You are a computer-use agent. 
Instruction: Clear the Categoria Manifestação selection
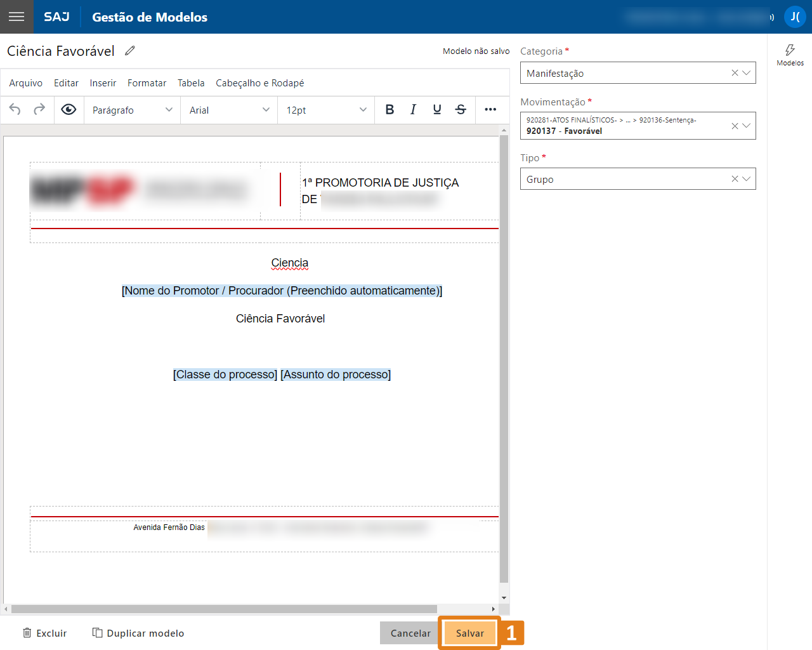point(735,73)
